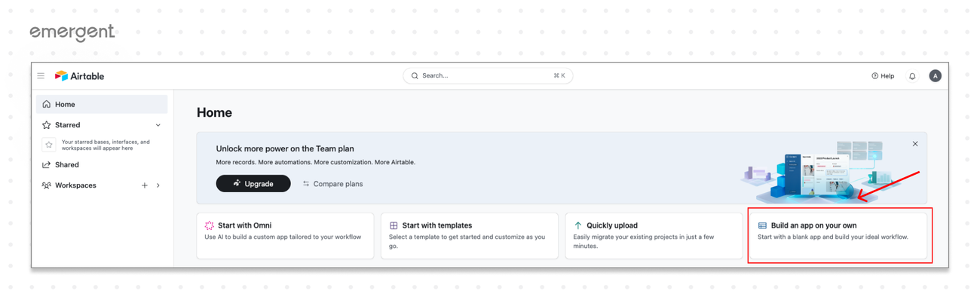This screenshot has height=306, width=980.
Task: Choose Quickly upload card
Action: (654, 235)
